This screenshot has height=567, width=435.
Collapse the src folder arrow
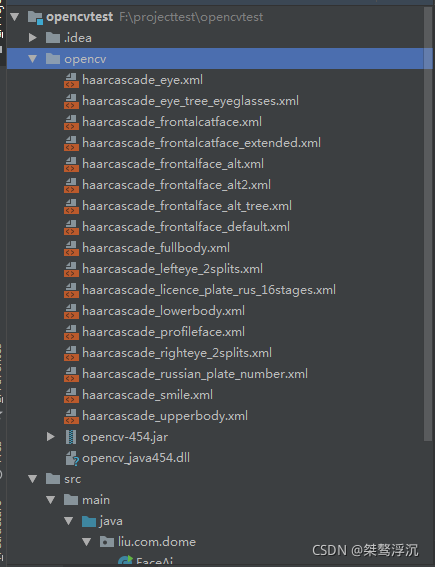33,479
